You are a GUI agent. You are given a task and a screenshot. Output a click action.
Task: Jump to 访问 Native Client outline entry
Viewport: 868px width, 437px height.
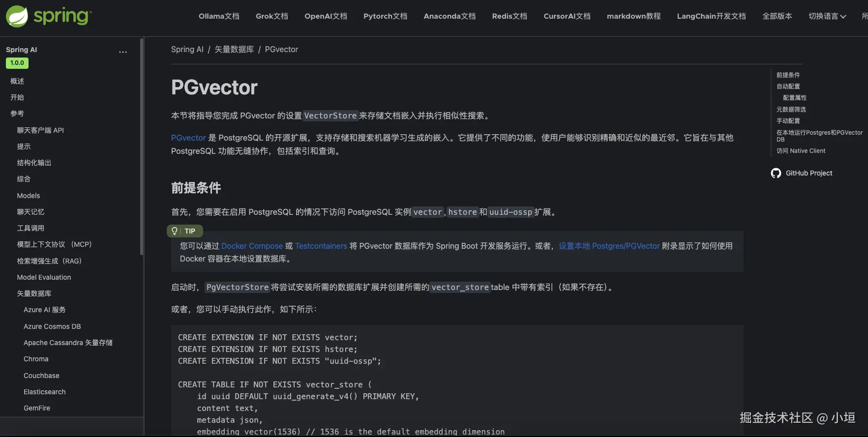click(x=801, y=151)
